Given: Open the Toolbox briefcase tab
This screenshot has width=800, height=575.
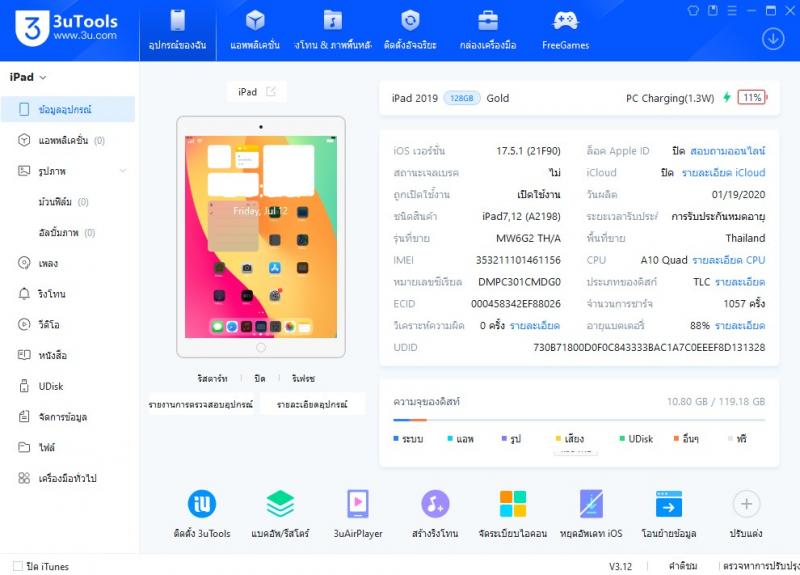Looking at the screenshot, I should 488,29.
